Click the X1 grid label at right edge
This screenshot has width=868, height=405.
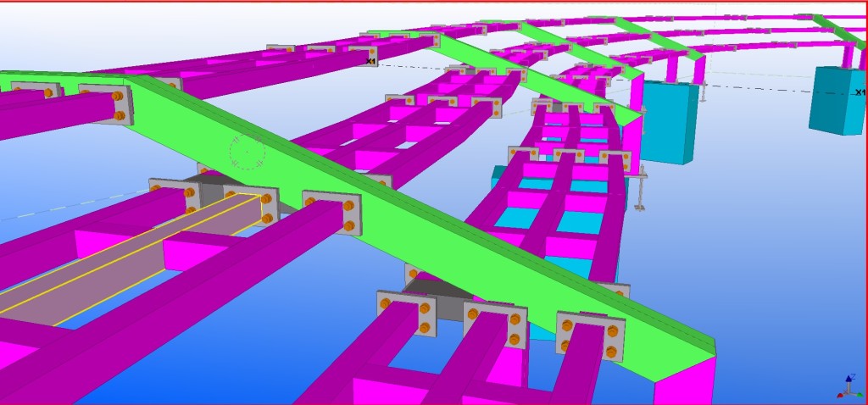(860, 92)
